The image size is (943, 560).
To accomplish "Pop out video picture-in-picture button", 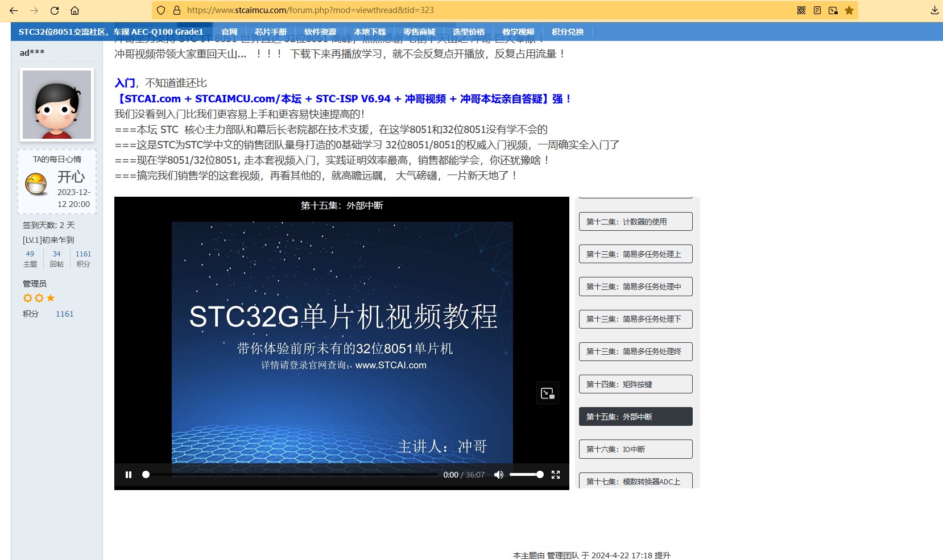I will tap(548, 393).
